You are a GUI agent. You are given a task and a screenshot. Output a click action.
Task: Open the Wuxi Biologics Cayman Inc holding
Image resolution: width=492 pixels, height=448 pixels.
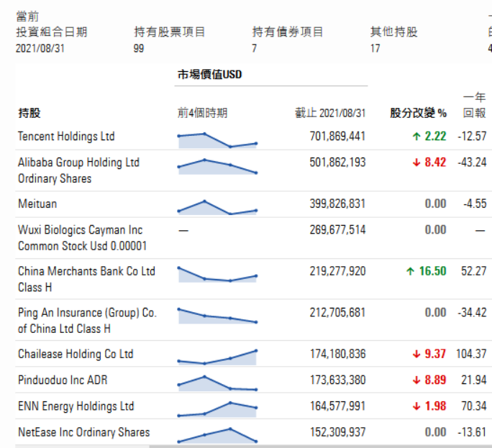click(x=82, y=238)
